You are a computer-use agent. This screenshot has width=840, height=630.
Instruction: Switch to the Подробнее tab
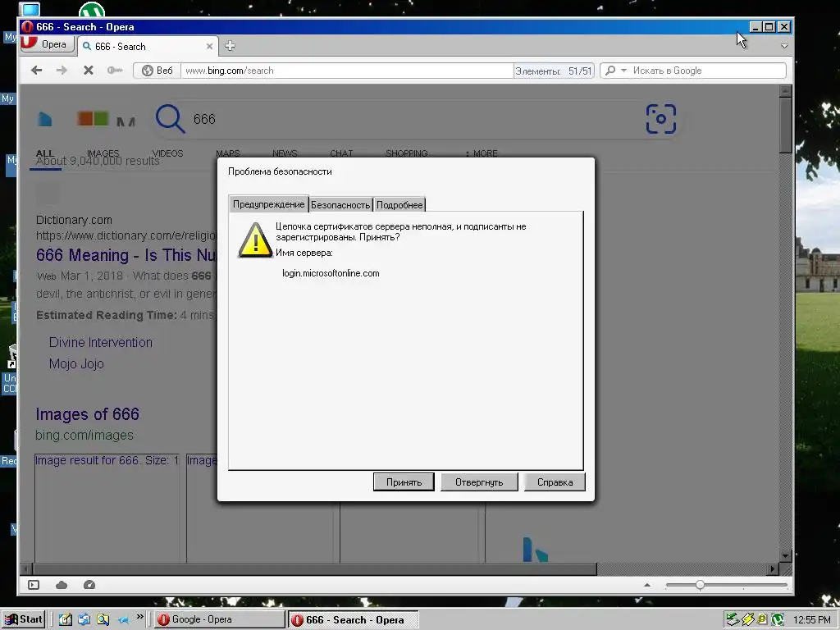[x=399, y=204]
